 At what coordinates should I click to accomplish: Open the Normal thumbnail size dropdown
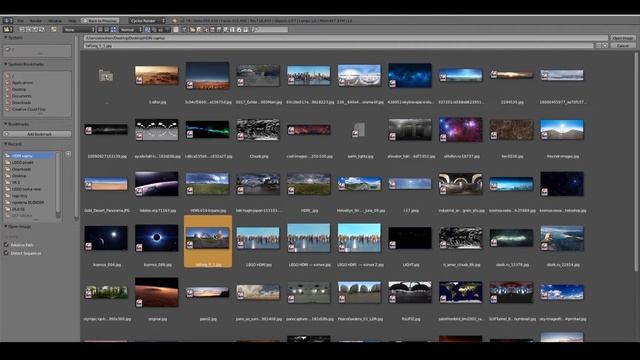coord(131,29)
